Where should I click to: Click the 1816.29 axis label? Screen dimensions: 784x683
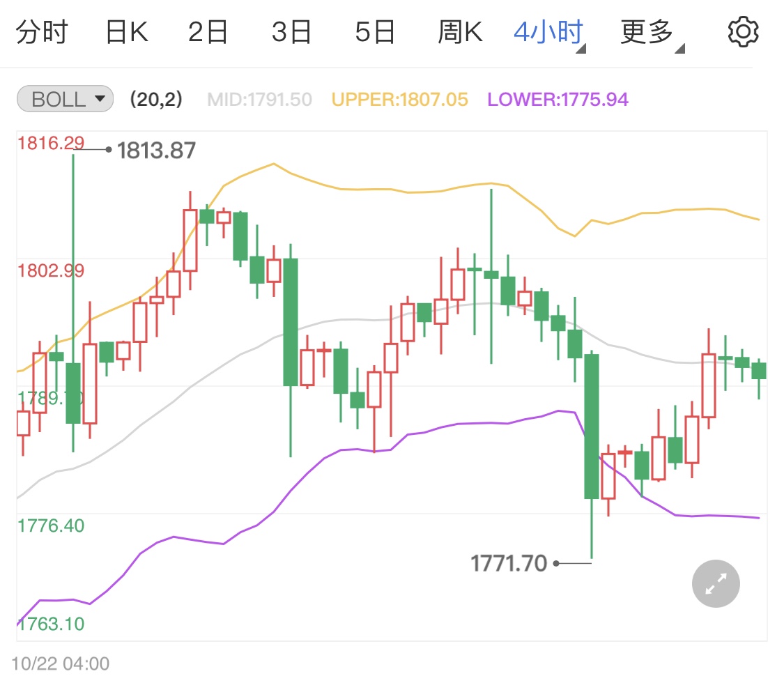(x=50, y=144)
